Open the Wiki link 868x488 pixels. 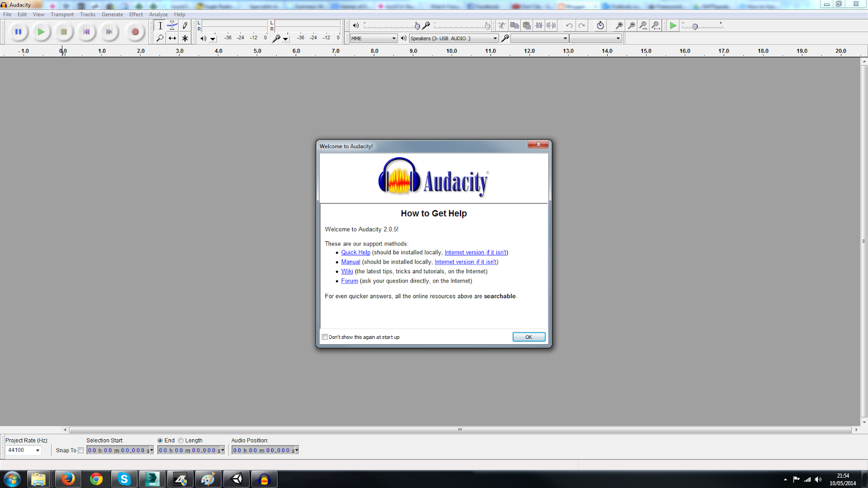(347, 272)
